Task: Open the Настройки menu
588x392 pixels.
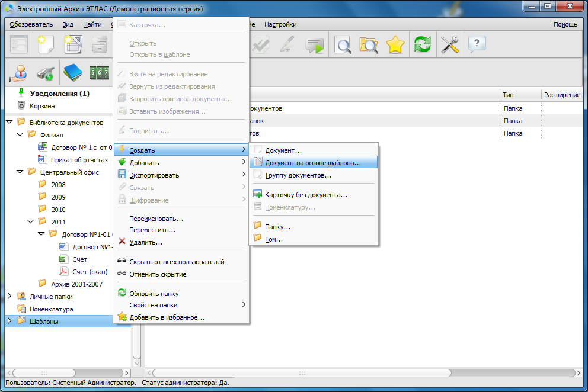Action: 280,24
